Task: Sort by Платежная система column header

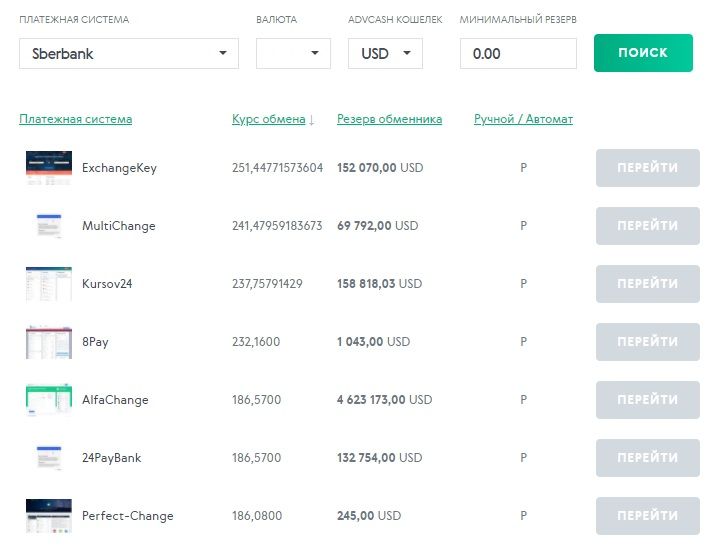Action: (75, 119)
